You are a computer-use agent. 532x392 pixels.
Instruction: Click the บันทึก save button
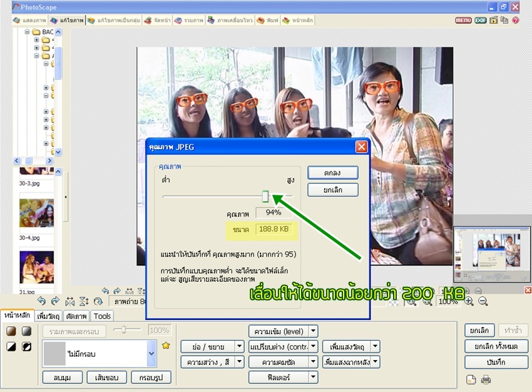click(496, 362)
